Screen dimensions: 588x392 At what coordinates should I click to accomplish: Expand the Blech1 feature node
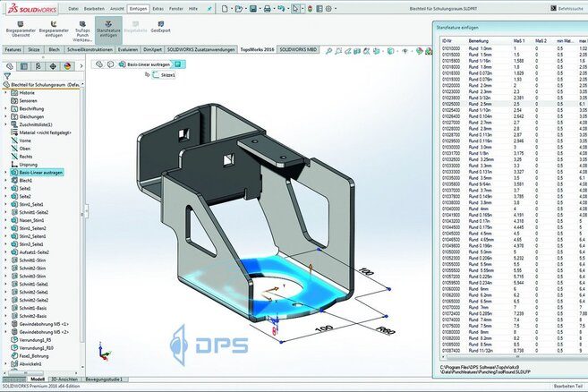click(5, 181)
